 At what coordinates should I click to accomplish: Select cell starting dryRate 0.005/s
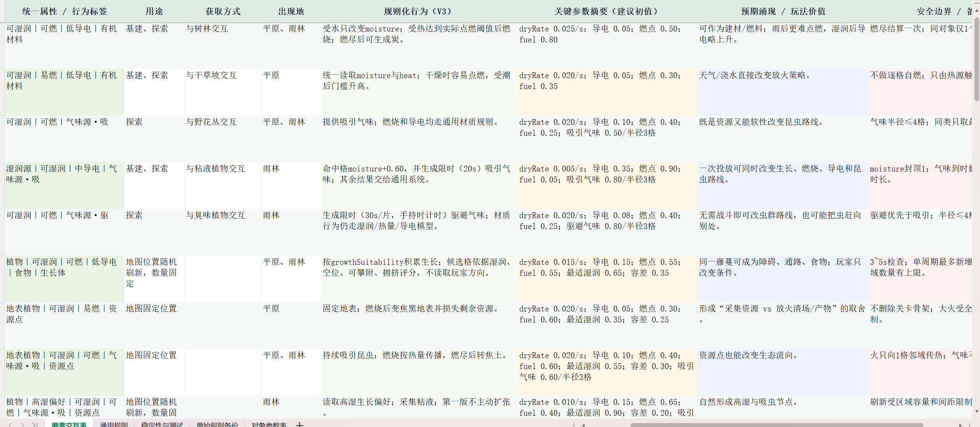point(607,186)
